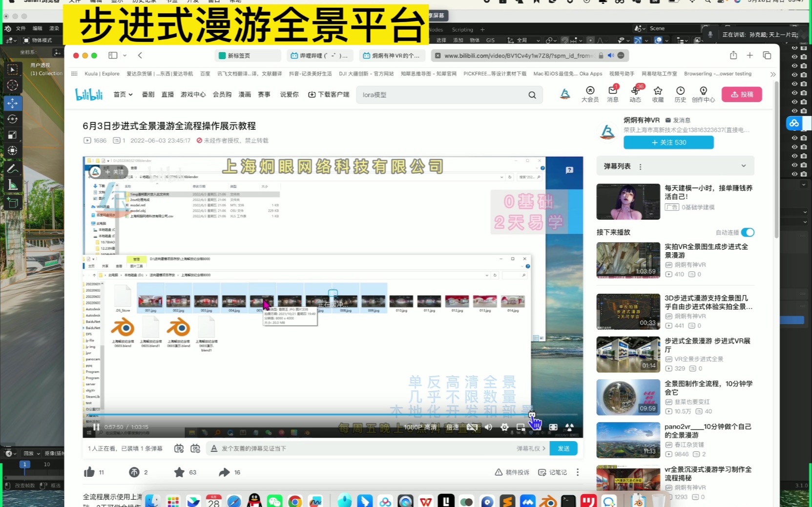
Task: Select Blender's Measure tool
Action: pyautogui.click(x=13, y=185)
